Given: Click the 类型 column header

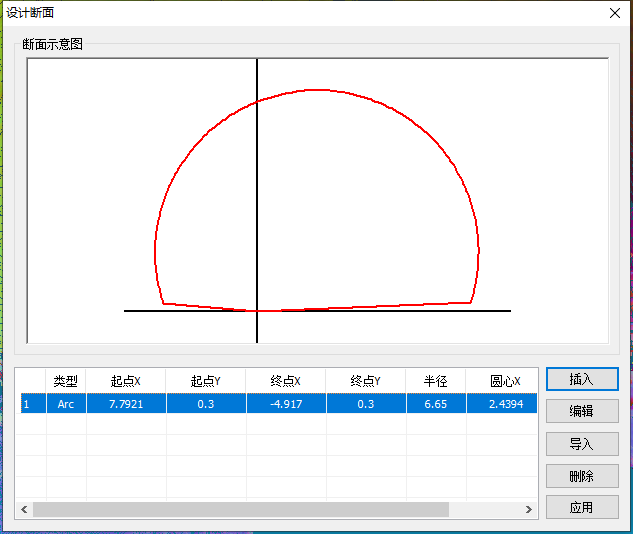Looking at the screenshot, I should [x=66, y=381].
